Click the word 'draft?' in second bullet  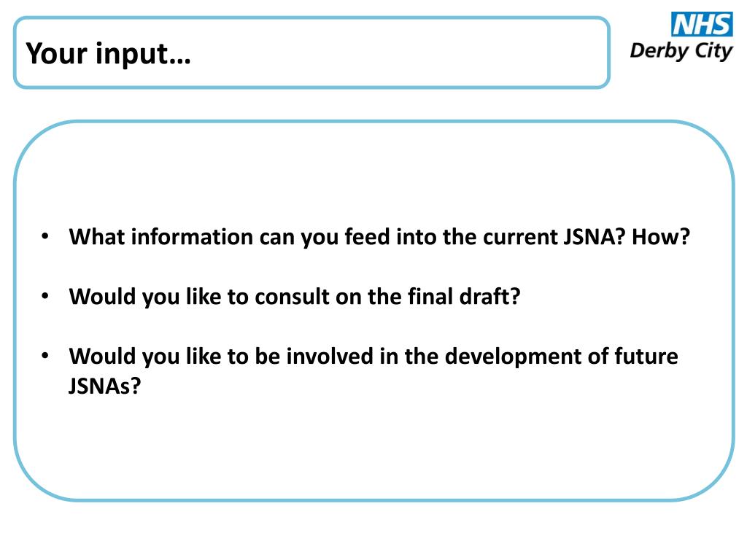489,296
